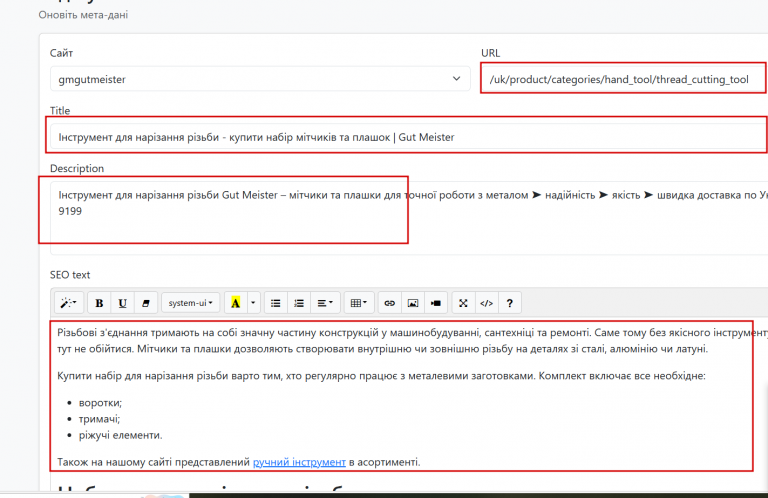This screenshot has width=768, height=498.
Task: Open the insert table dropdown
Action: (x=359, y=303)
